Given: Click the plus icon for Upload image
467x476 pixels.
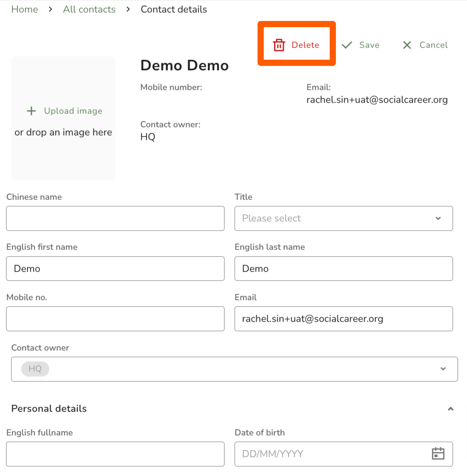Looking at the screenshot, I should pyautogui.click(x=31, y=111).
